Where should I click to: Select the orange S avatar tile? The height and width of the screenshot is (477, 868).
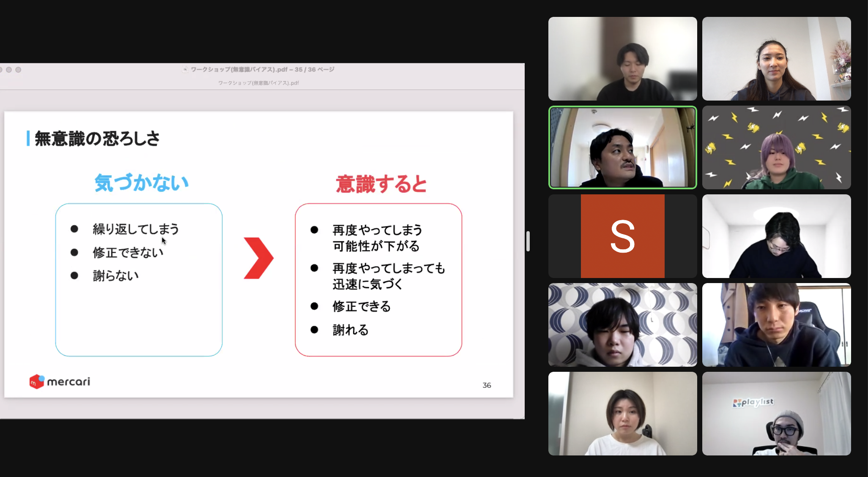click(622, 236)
